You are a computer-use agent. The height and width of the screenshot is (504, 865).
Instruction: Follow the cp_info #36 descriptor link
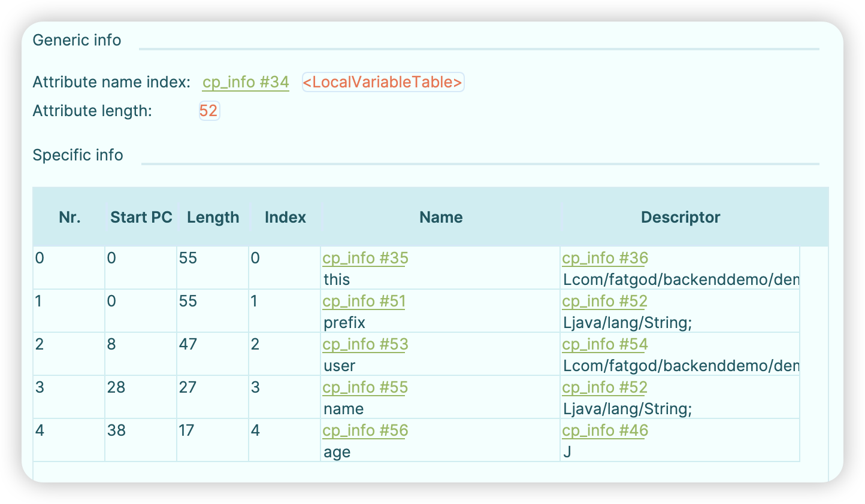604,258
